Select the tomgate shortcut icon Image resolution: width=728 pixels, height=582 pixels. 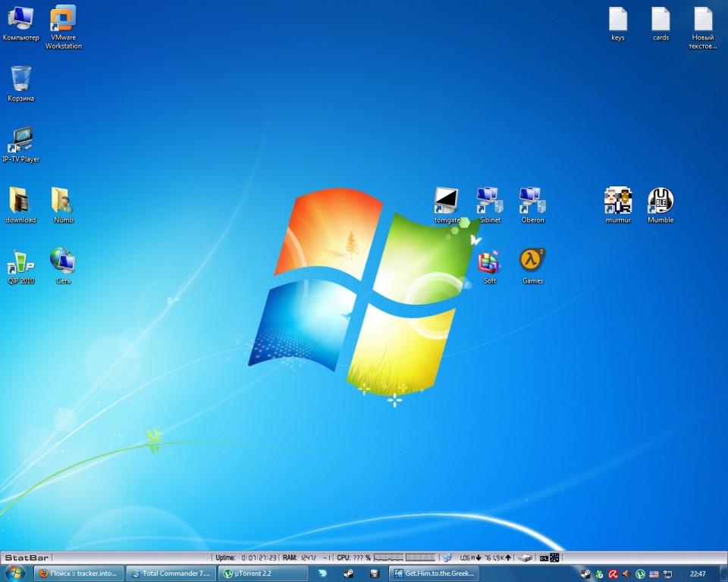pos(447,205)
